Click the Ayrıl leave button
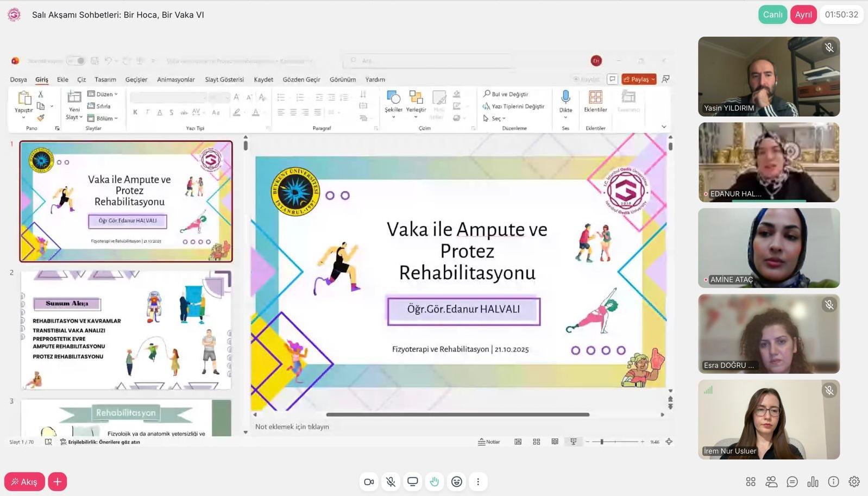 click(803, 15)
